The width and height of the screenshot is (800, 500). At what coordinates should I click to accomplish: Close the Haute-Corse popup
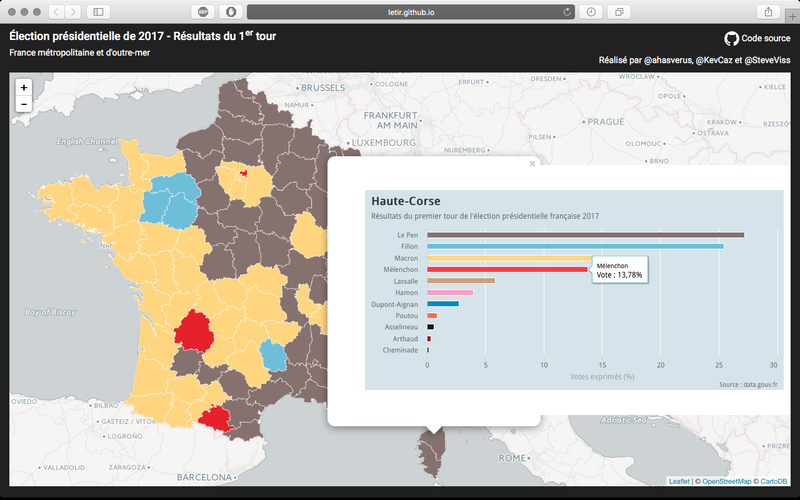click(532, 164)
